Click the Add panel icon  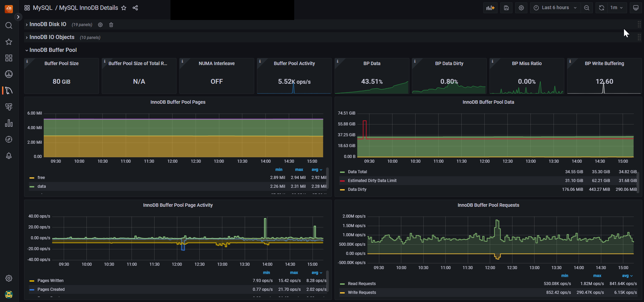point(490,8)
